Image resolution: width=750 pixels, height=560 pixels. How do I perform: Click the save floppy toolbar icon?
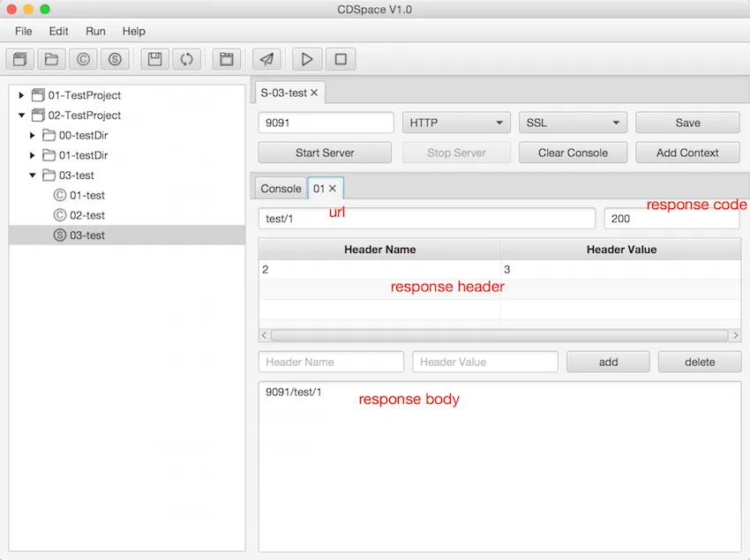[x=155, y=59]
